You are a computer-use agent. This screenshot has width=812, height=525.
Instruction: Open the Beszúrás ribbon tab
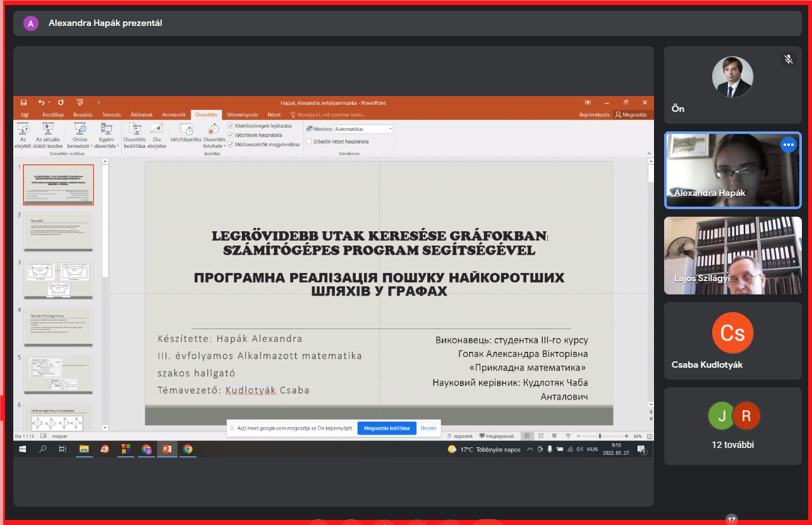83,115
